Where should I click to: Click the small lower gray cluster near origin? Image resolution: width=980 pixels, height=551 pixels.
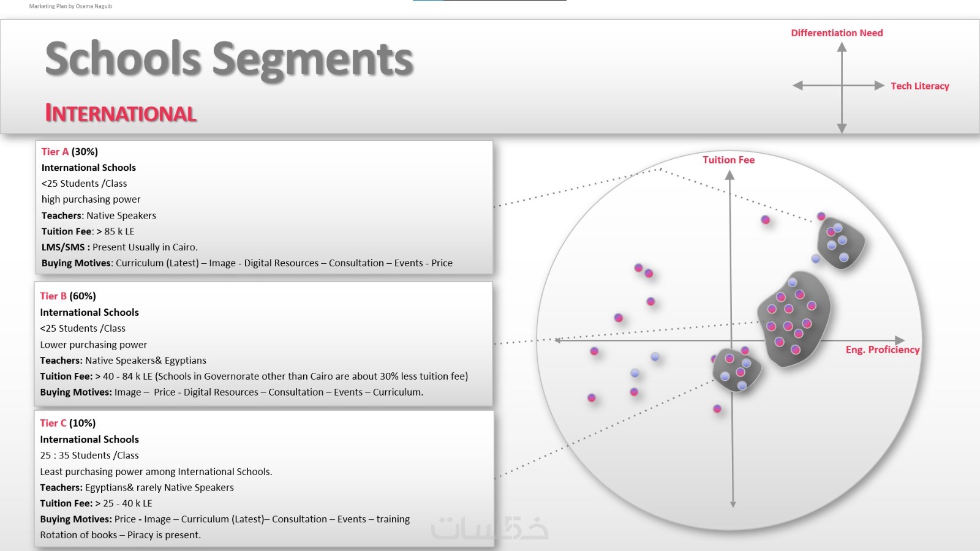[736, 370]
